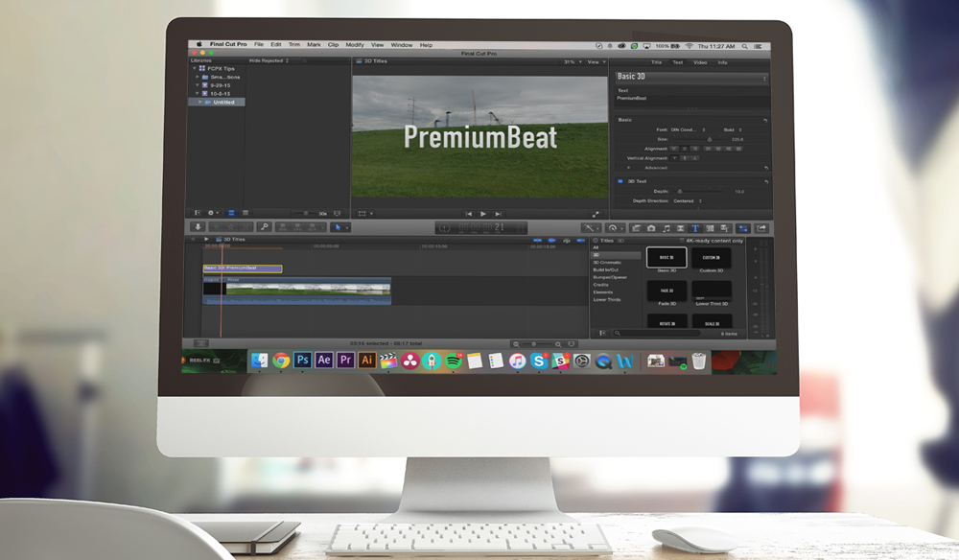Open the Transitions browser
Image resolution: width=959 pixels, height=560 pixels.
pyautogui.click(x=680, y=228)
